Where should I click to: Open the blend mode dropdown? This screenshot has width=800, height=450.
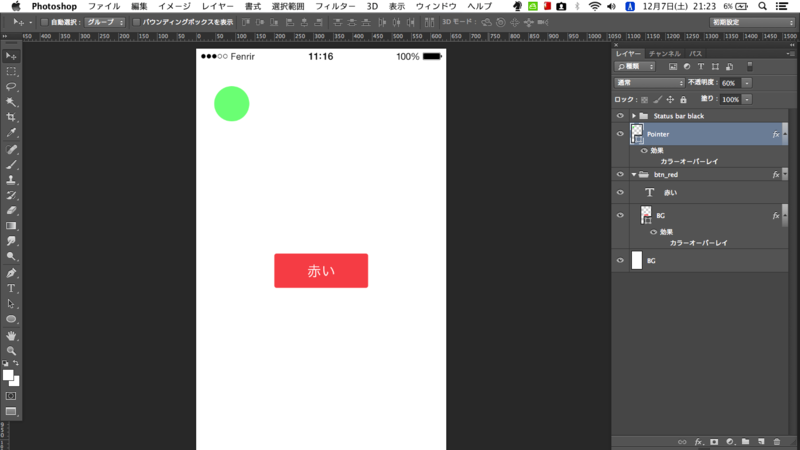(649, 83)
